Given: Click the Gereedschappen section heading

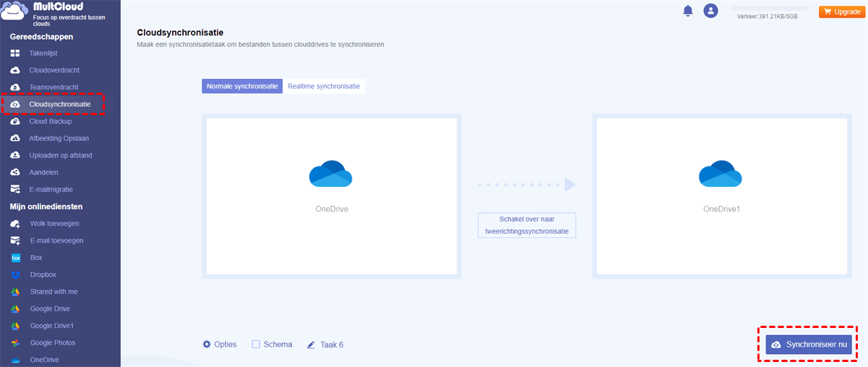Looking at the screenshot, I should point(41,36).
